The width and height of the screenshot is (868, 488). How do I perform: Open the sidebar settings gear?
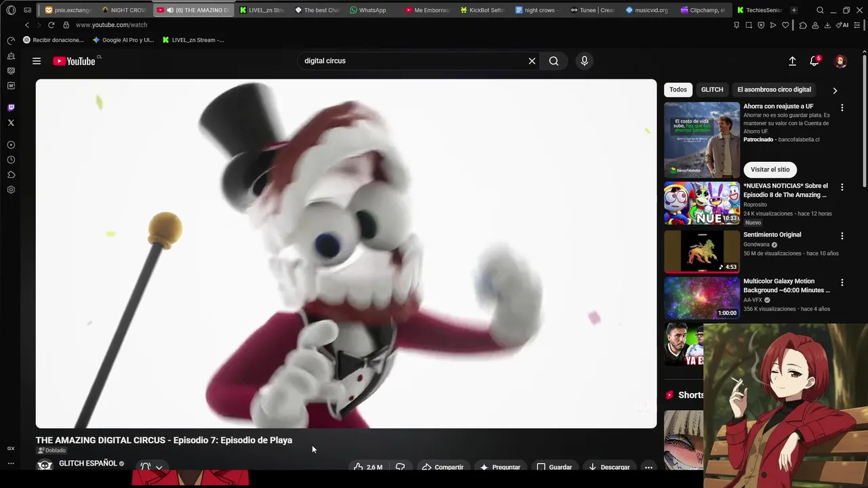11,190
